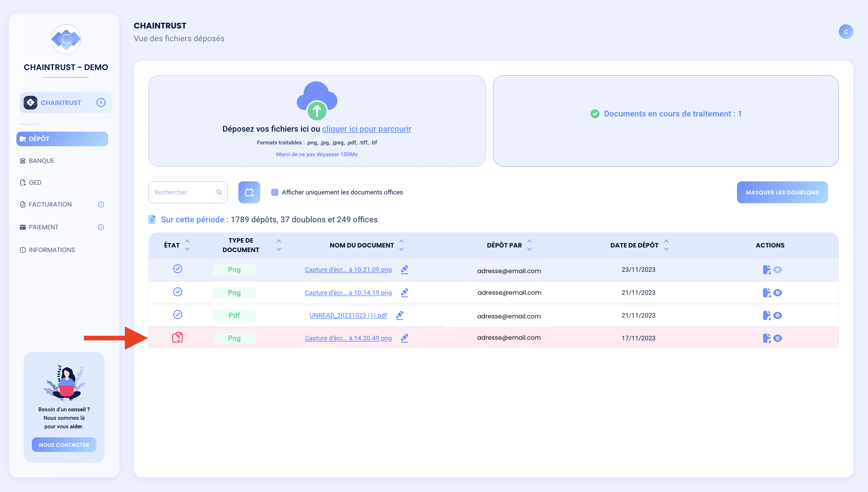Click the magnifier icon in the search field

[219, 192]
